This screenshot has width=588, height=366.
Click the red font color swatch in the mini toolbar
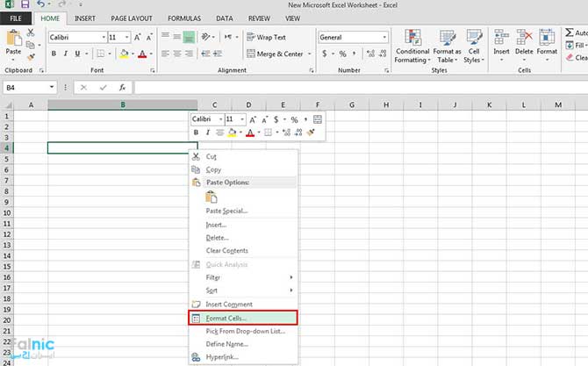[x=249, y=133]
